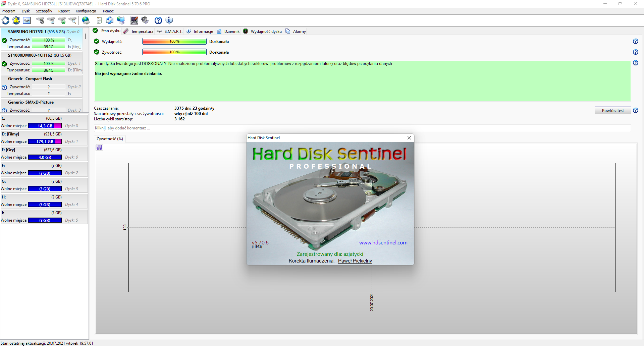Click the help icon next to Powtórz test
The image size is (644, 346).
[636, 110]
